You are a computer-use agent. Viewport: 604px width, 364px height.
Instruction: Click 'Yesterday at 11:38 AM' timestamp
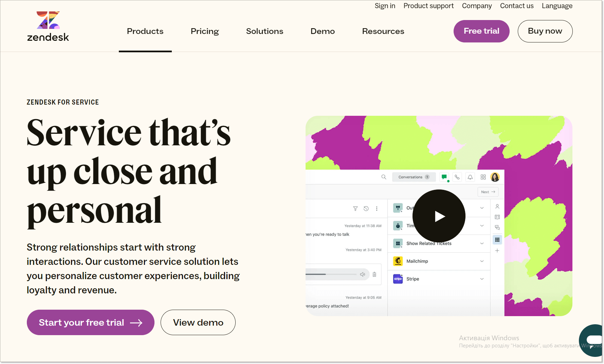[x=363, y=226]
